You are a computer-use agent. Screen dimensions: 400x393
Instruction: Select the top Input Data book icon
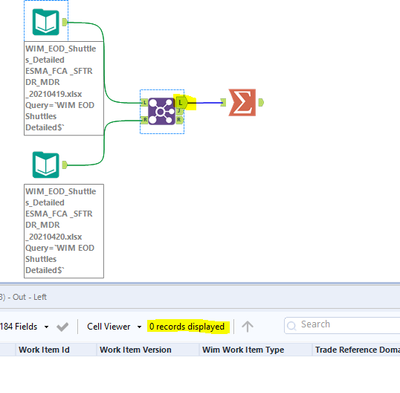pos(46,22)
